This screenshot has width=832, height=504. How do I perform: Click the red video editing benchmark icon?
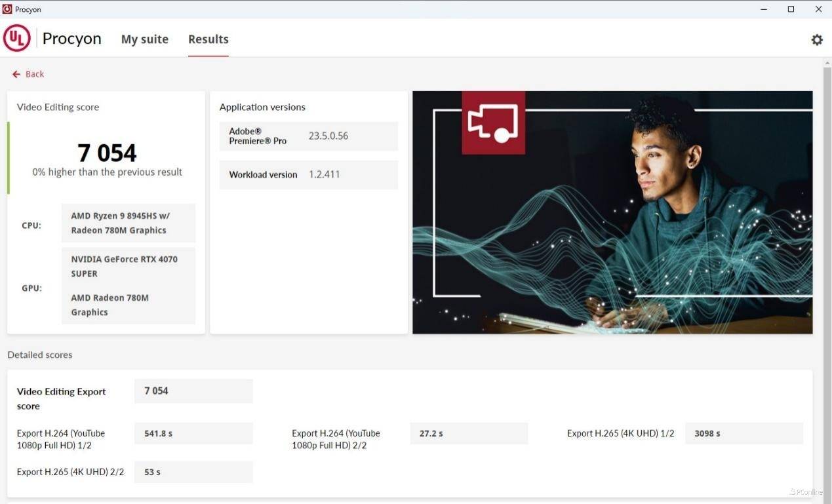[493, 123]
